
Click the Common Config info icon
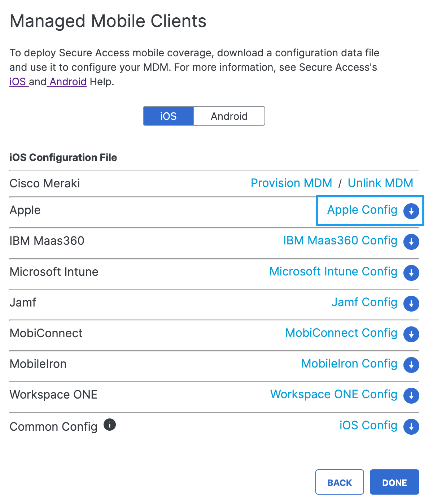click(x=110, y=424)
